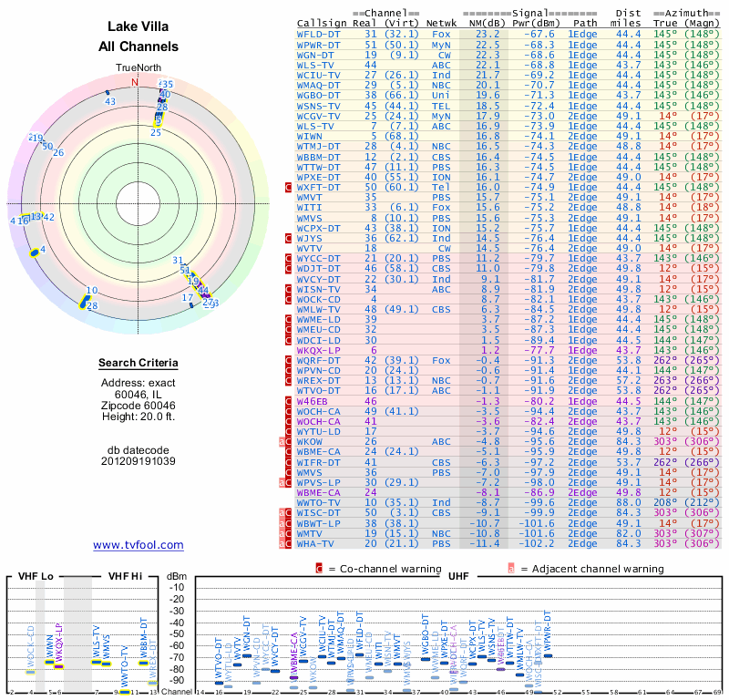Select the WWTO-TV signal bar in VHF Hi chart

pos(124,691)
